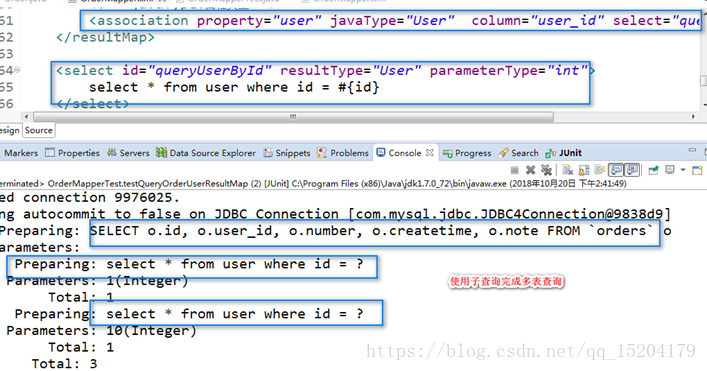Toggle Word Wrap in the console
The height and width of the screenshot is (371, 707).
point(600,170)
